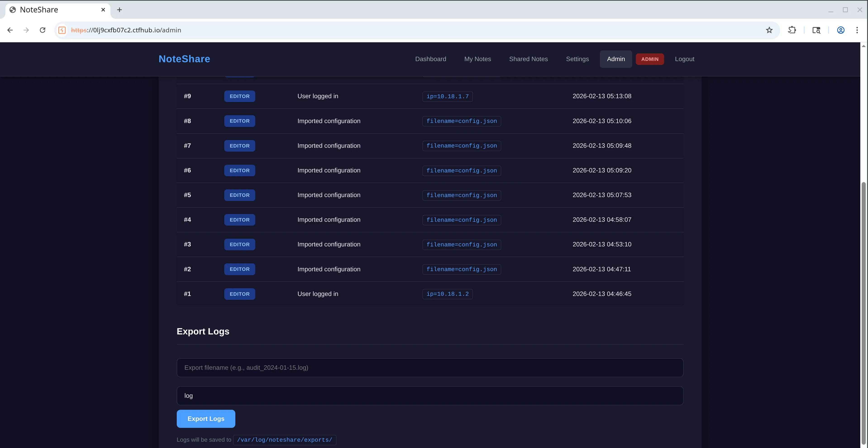
Task: Select the Admin tab
Action: pyautogui.click(x=616, y=59)
